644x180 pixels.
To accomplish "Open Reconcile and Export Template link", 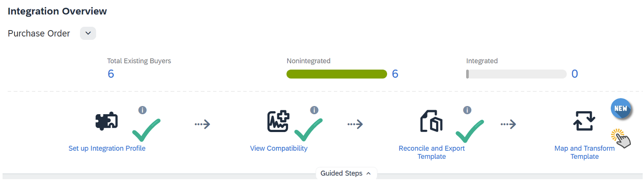I will (431, 152).
